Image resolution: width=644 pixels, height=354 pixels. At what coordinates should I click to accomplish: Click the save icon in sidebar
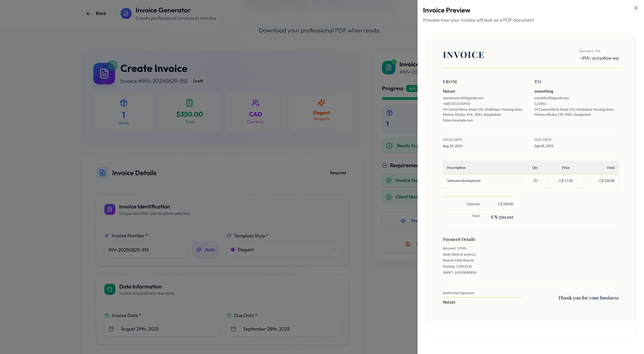point(408,244)
